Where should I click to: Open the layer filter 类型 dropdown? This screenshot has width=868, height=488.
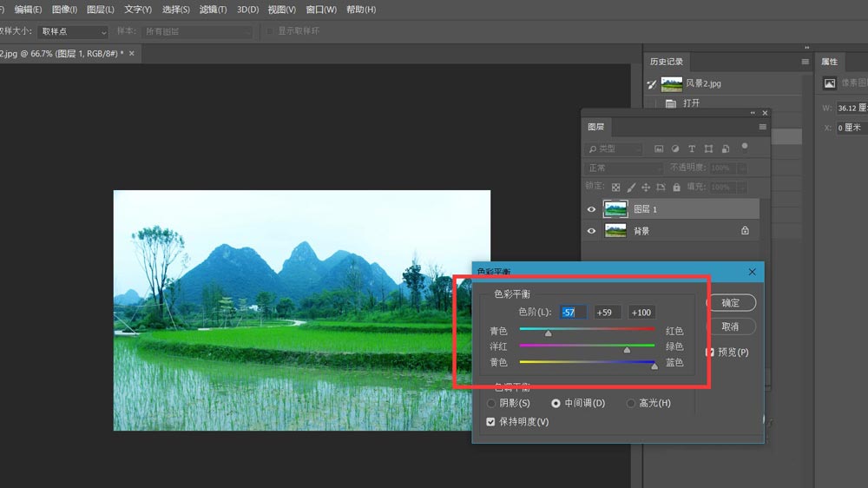tap(614, 148)
